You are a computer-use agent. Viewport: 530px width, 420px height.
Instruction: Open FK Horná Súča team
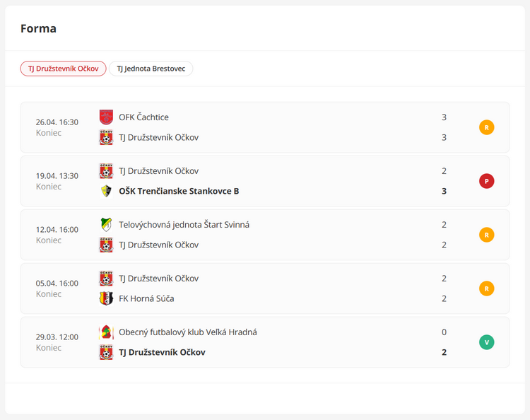tap(146, 298)
